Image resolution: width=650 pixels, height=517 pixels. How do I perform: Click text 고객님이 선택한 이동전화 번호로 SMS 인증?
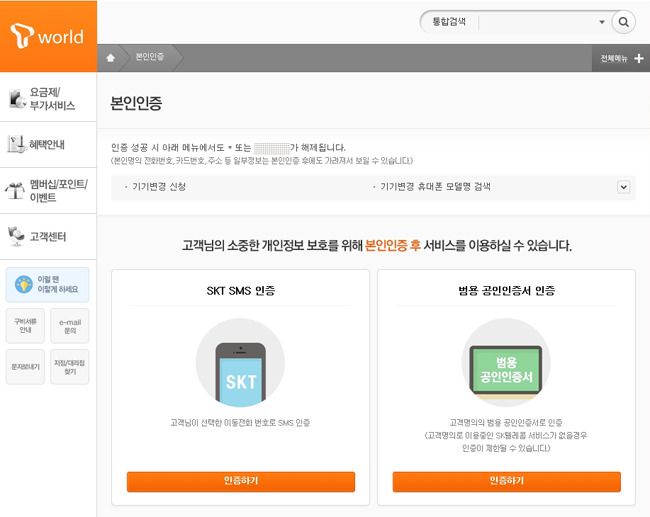[x=240, y=423]
